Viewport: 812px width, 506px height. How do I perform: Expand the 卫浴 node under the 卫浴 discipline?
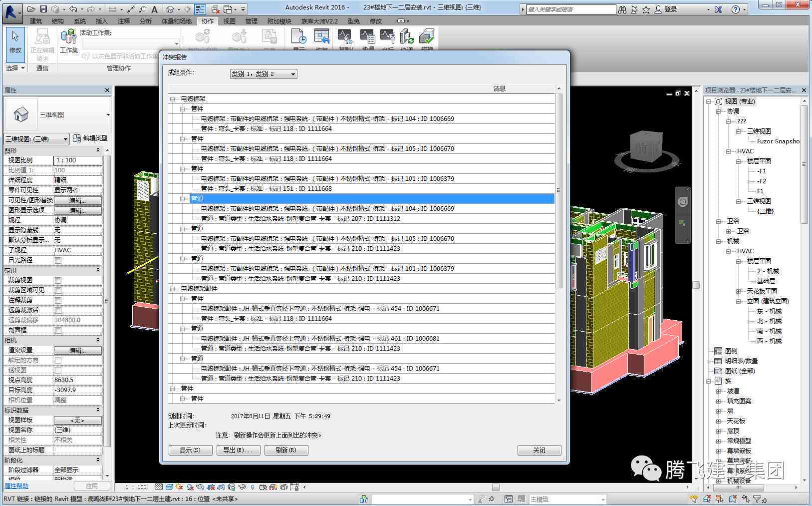point(728,231)
